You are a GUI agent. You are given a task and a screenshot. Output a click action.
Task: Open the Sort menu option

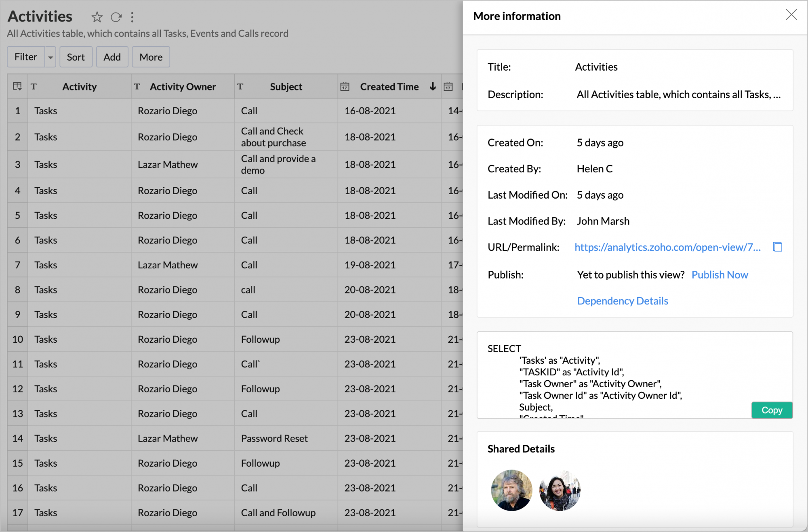pyautogui.click(x=76, y=57)
